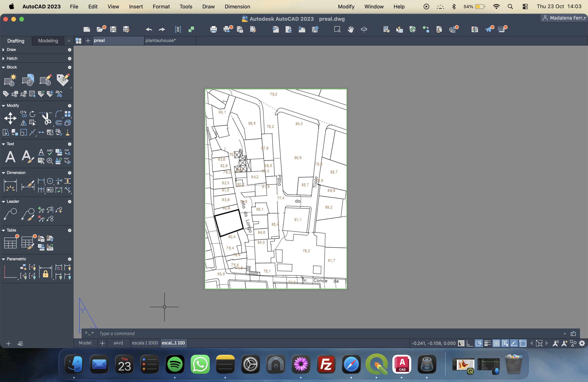
Task: Select the escala 1 1000 layout
Action: pyautogui.click(x=145, y=343)
